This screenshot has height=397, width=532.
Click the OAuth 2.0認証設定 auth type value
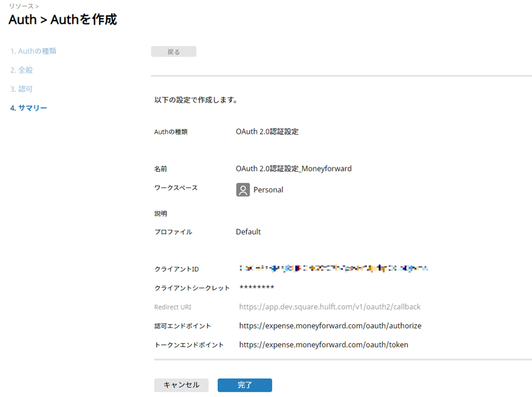pyautogui.click(x=267, y=131)
